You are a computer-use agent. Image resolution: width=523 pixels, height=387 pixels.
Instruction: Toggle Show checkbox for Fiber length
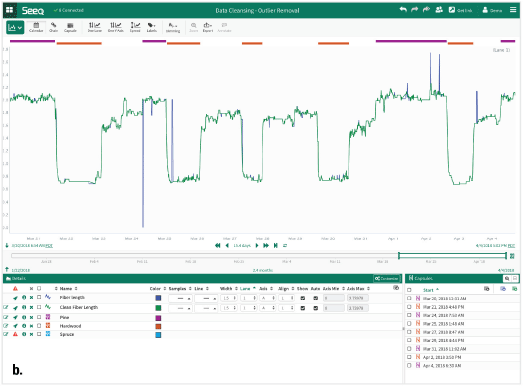pyautogui.click(x=303, y=298)
